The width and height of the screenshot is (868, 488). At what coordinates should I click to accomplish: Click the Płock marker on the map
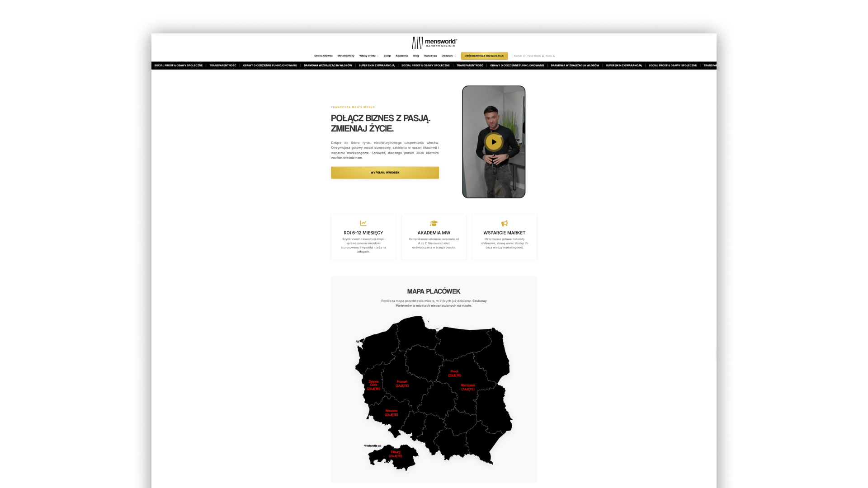coord(454,373)
